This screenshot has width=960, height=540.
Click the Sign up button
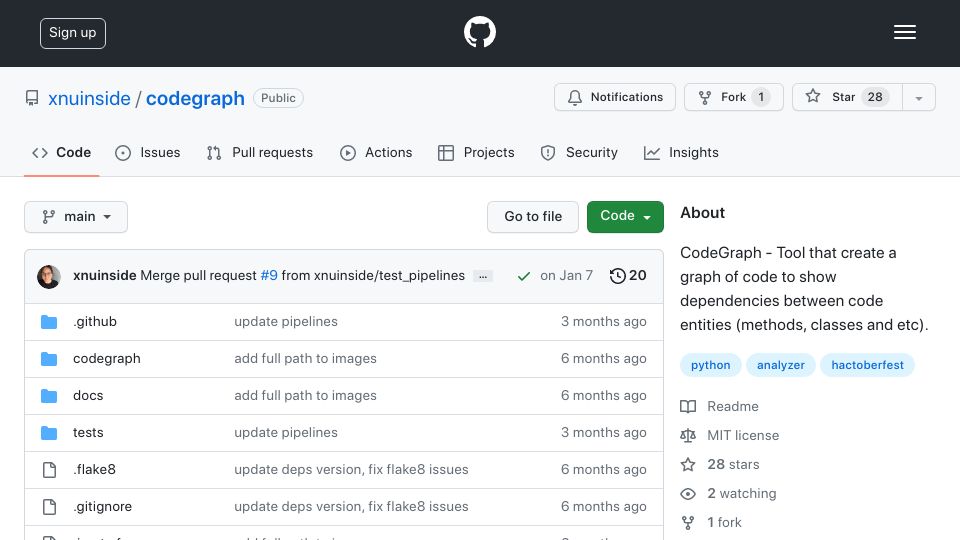pos(73,33)
